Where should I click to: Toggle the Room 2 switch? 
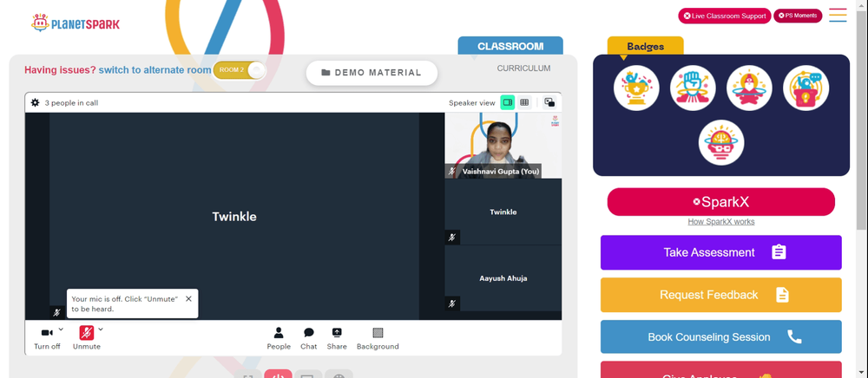tap(240, 70)
